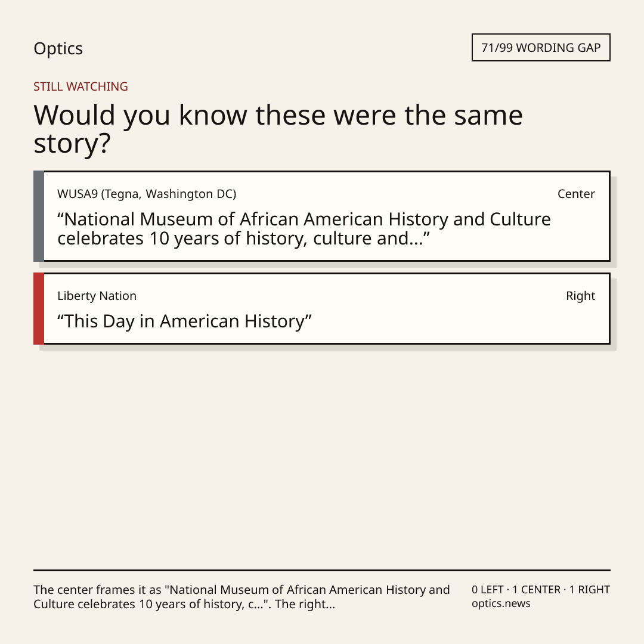Click the footer summary about center framing

241,597
